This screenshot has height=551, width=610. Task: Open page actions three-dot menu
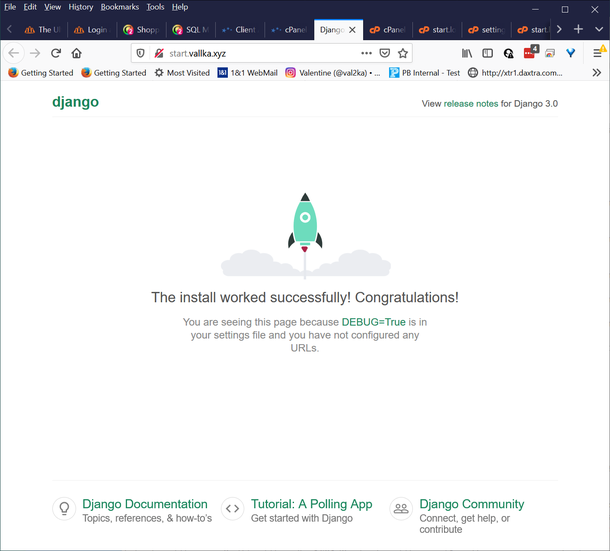(x=366, y=53)
